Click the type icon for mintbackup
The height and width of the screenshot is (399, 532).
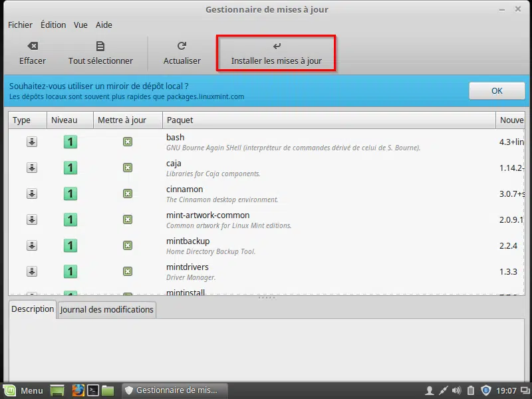click(32, 245)
